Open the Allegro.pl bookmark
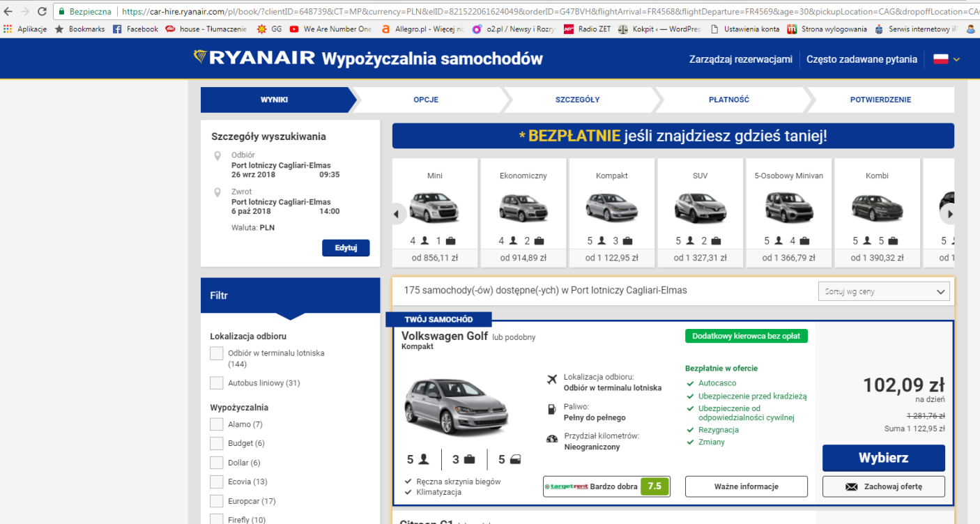This screenshot has width=980, height=524. click(x=422, y=29)
